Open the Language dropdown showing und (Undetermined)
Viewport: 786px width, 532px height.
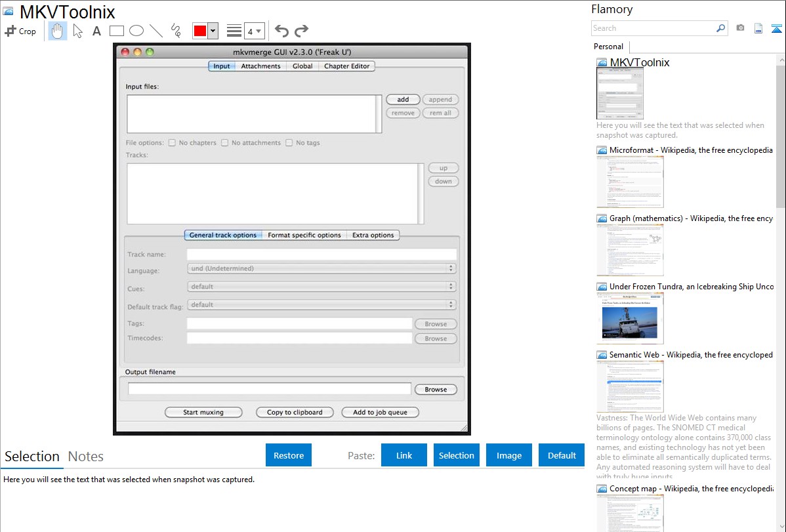(321, 268)
